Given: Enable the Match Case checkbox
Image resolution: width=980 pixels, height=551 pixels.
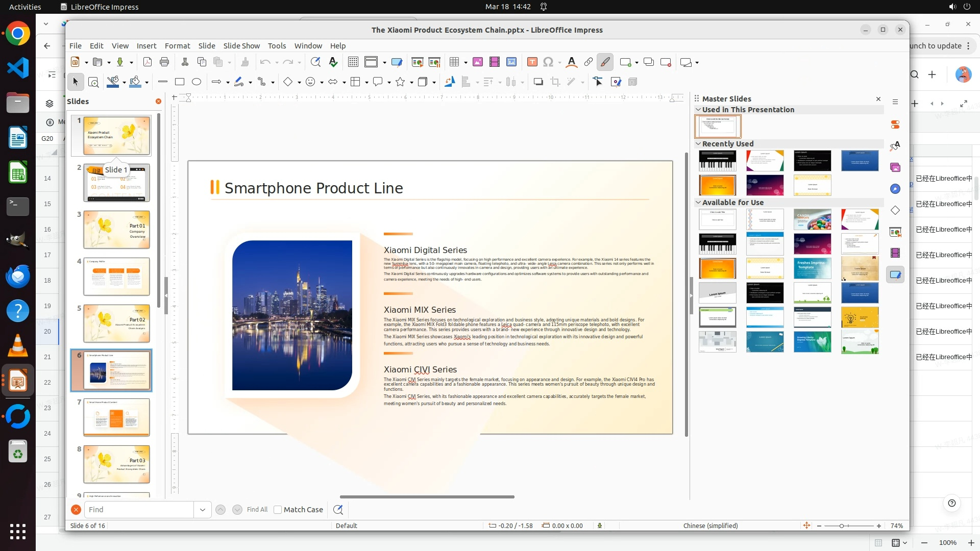Looking at the screenshot, I should point(278,510).
